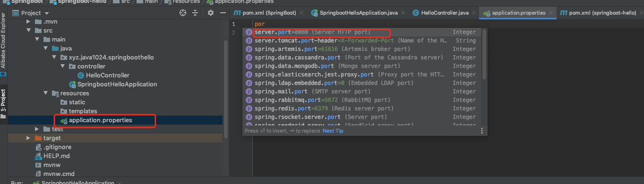This screenshot has height=184, width=644.
Task: Choose spring.rsocket.server.port suggestion
Action: pos(362,117)
